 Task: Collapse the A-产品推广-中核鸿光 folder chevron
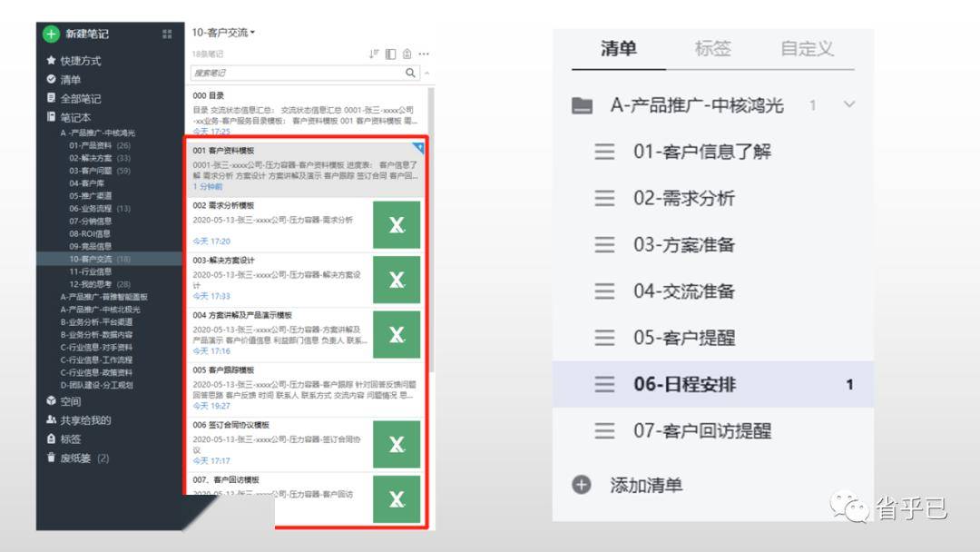coord(848,104)
